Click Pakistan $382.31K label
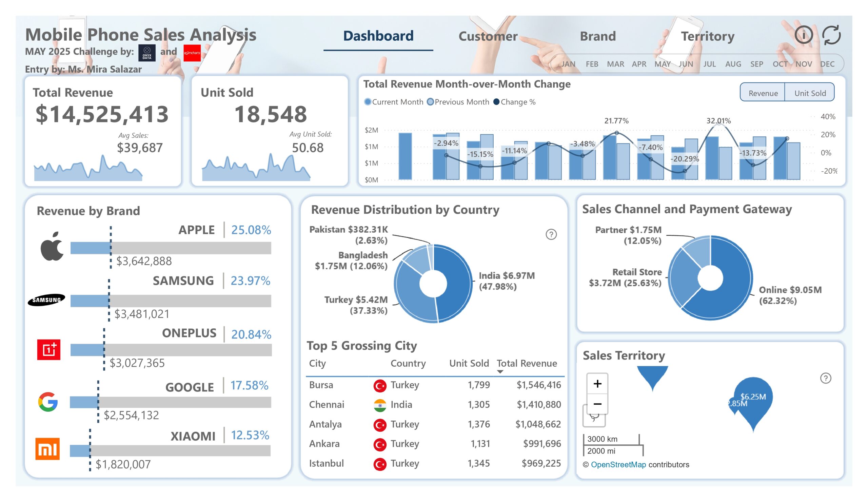The height and width of the screenshot is (502, 868). [x=348, y=235]
